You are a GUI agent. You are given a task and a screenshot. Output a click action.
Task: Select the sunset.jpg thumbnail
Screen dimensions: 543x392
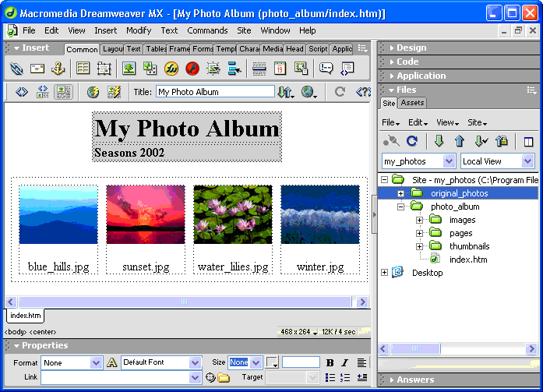146,214
